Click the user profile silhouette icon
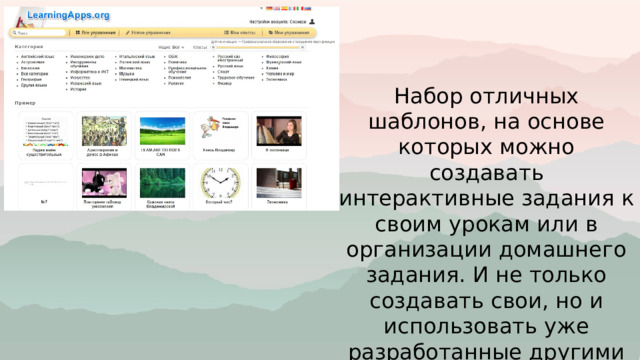Screen dimensions: 640x360 point(312,22)
